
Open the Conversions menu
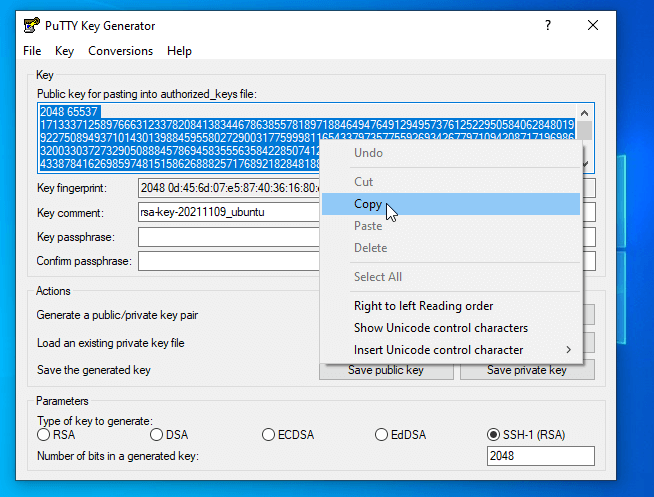tap(121, 51)
